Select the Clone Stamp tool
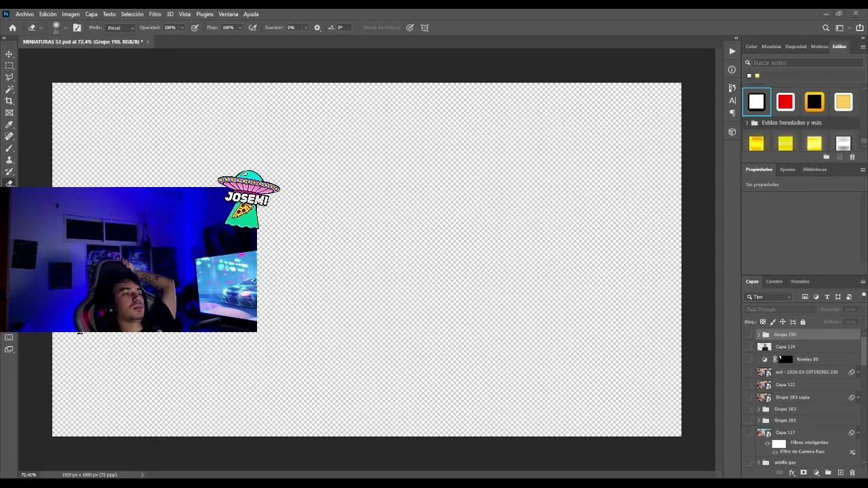The width and height of the screenshot is (868, 488). 9,160
